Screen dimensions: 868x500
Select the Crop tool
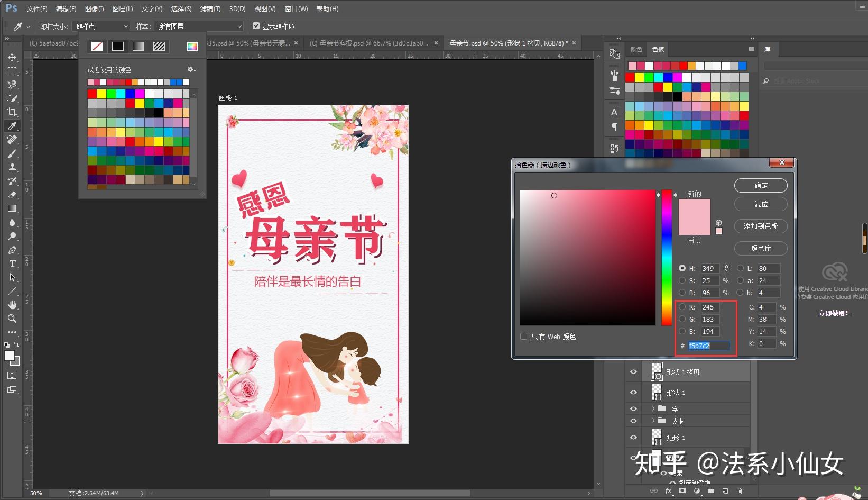pyautogui.click(x=12, y=112)
